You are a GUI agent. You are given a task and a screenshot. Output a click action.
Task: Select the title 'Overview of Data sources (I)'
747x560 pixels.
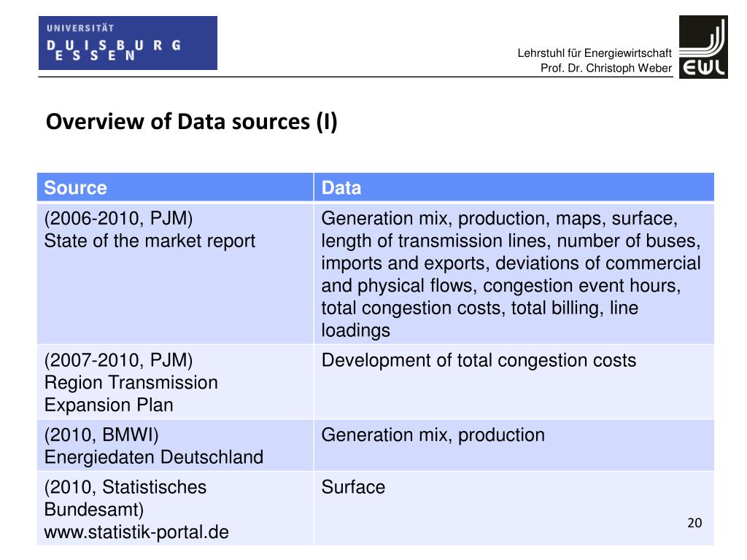coord(193,122)
